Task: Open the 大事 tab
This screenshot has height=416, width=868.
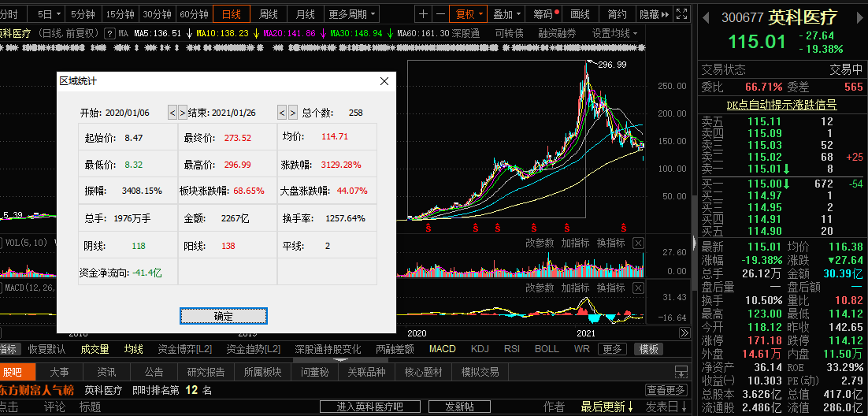Action: point(59,372)
